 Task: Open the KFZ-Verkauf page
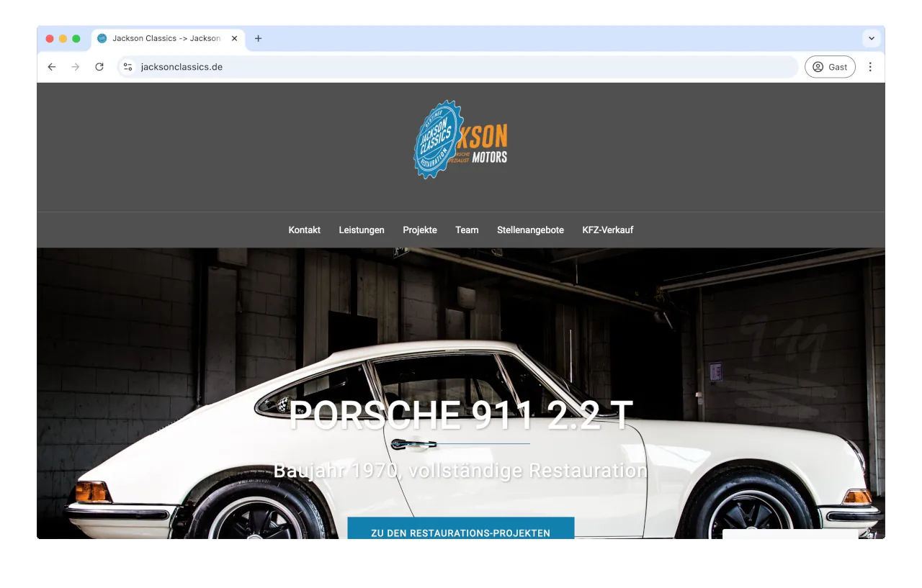pos(608,230)
